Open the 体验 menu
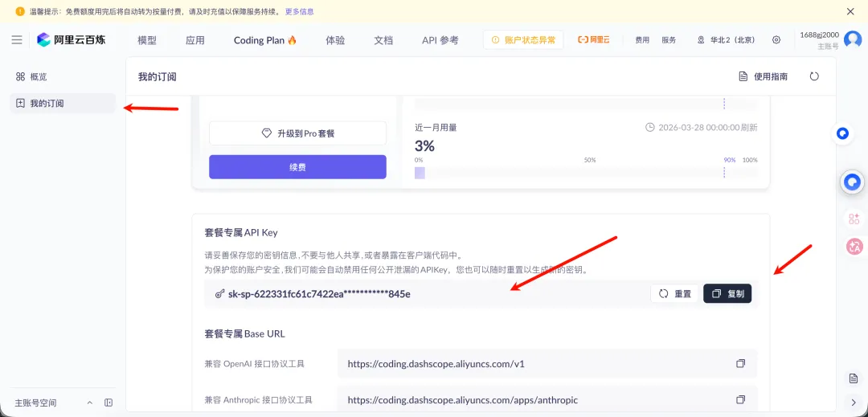 point(335,40)
